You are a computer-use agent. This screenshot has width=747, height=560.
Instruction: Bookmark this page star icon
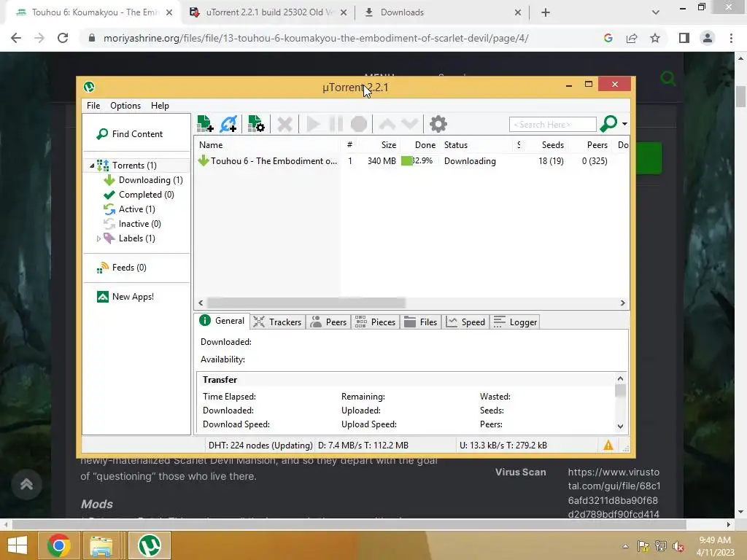(x=655, y=38)
